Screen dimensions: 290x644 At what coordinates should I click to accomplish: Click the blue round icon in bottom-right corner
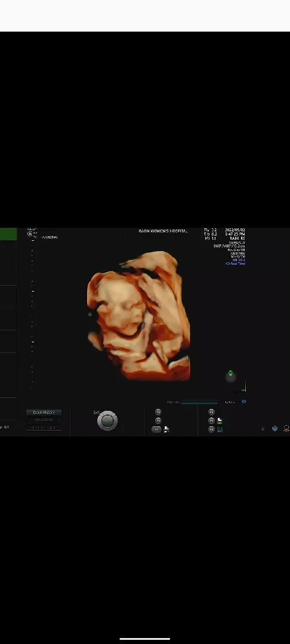coord(275,428)
